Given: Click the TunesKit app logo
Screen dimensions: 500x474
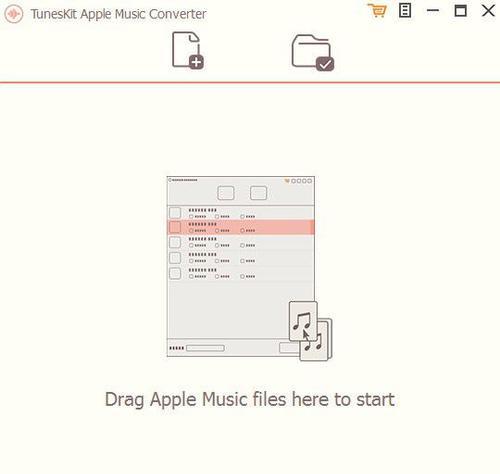Looking at the screenshot, I should [x=14, y=14].
